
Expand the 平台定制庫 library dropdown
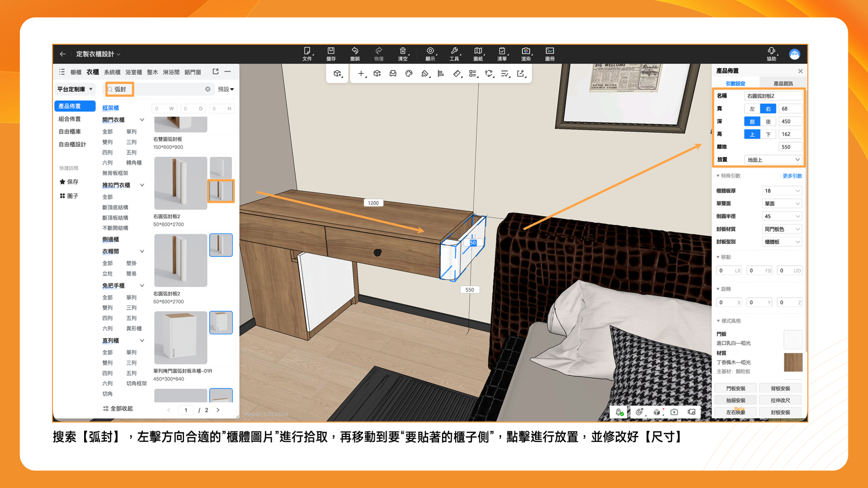click(x=75, y=89)
